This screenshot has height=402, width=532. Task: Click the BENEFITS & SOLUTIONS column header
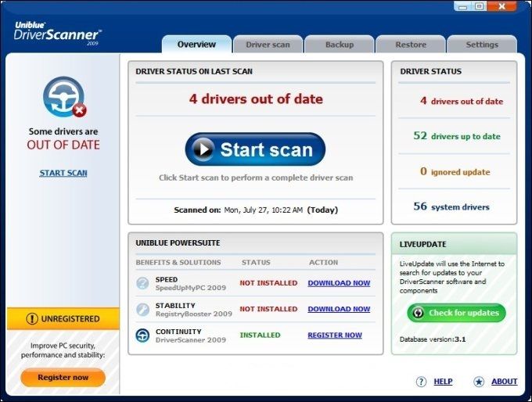[178, 262]
